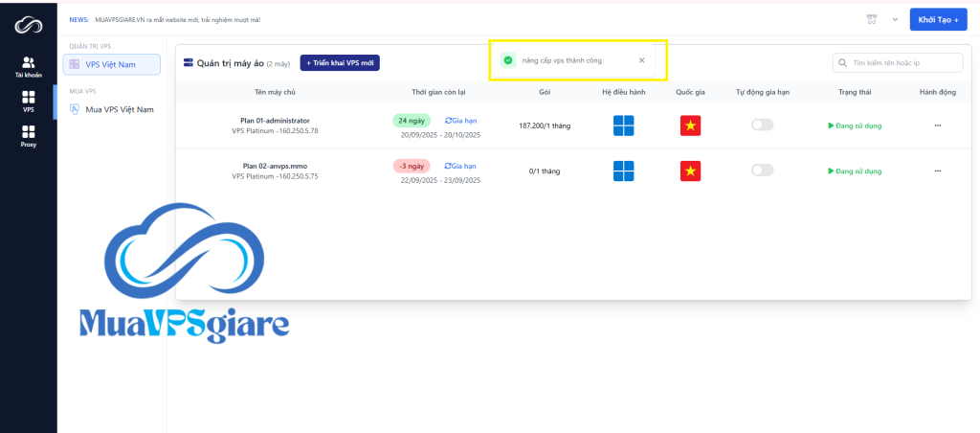
Task: Click Vietnam flag icon for Plan 02-anvps.mmo
Action: (691, 171)
